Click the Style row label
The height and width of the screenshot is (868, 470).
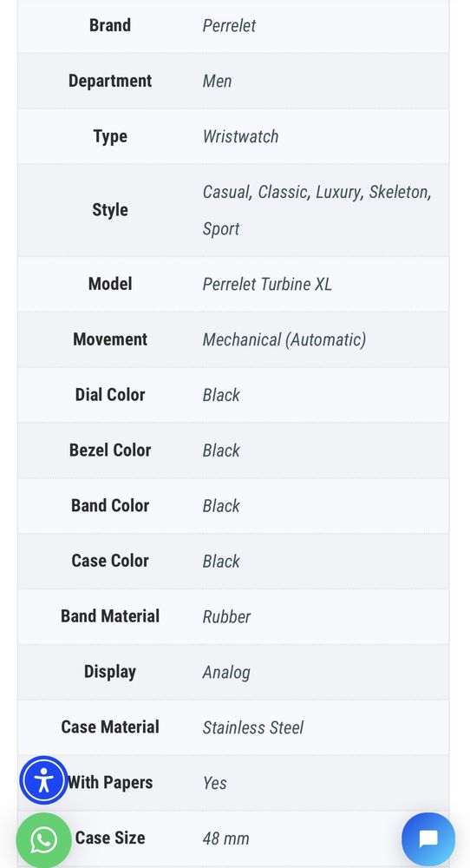tap(110, 210)
